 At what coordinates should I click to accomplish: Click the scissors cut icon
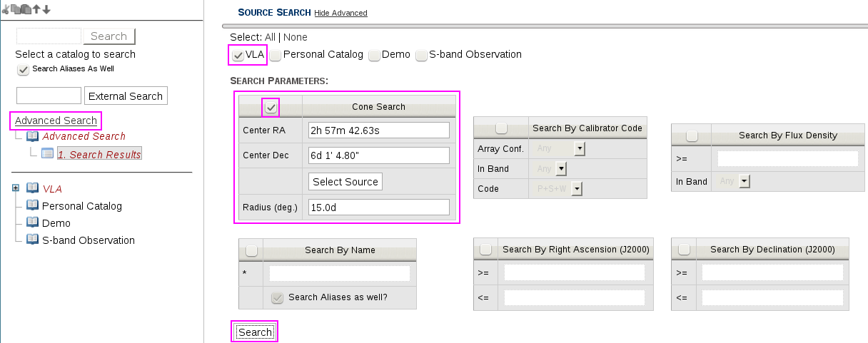pos(6,9)
